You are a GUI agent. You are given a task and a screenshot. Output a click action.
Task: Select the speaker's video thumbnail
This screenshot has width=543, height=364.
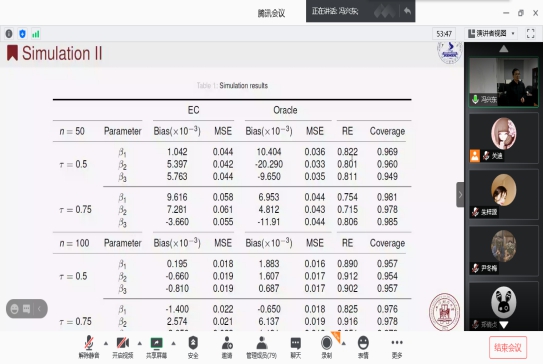point(504,82)
